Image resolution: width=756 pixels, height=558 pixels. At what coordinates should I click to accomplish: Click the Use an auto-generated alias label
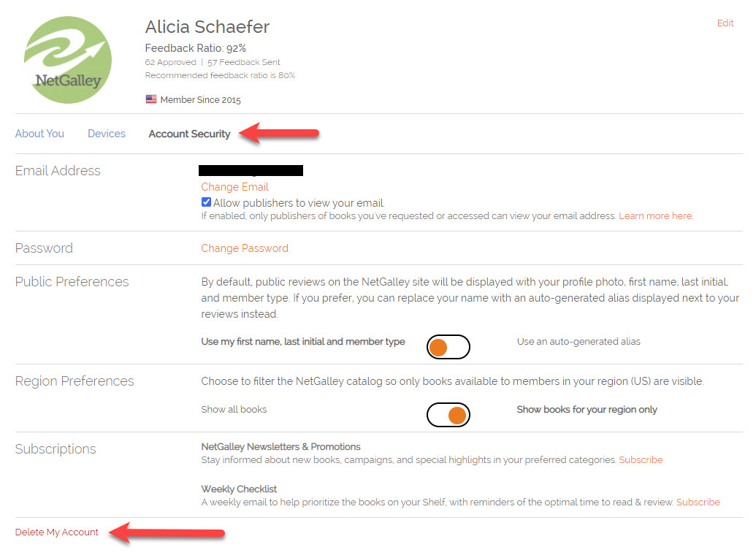579,342
